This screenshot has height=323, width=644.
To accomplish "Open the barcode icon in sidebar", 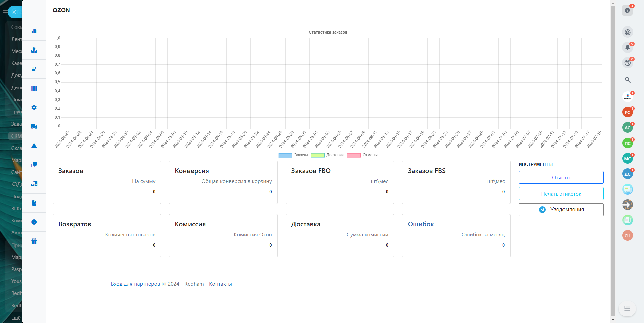I will [34, 88].
